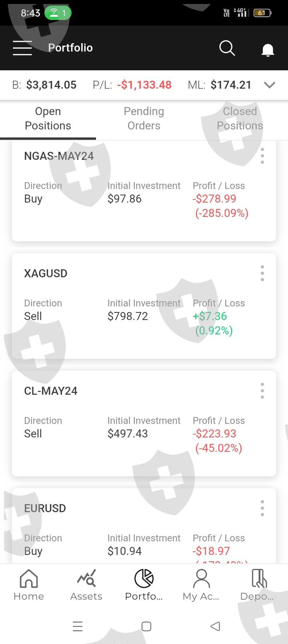288x644 pixels.
Task: Open EURUSD position options menu
Action: tap(262, 508)
